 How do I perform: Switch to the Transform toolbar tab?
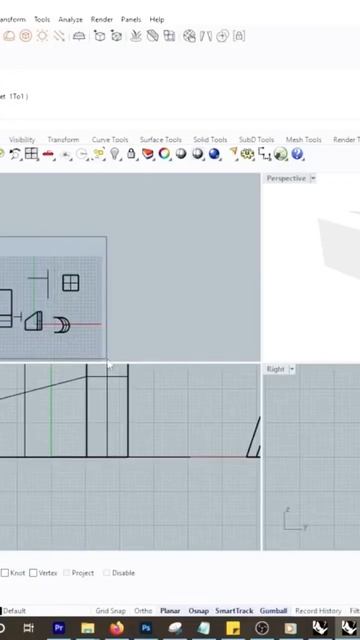63,140
